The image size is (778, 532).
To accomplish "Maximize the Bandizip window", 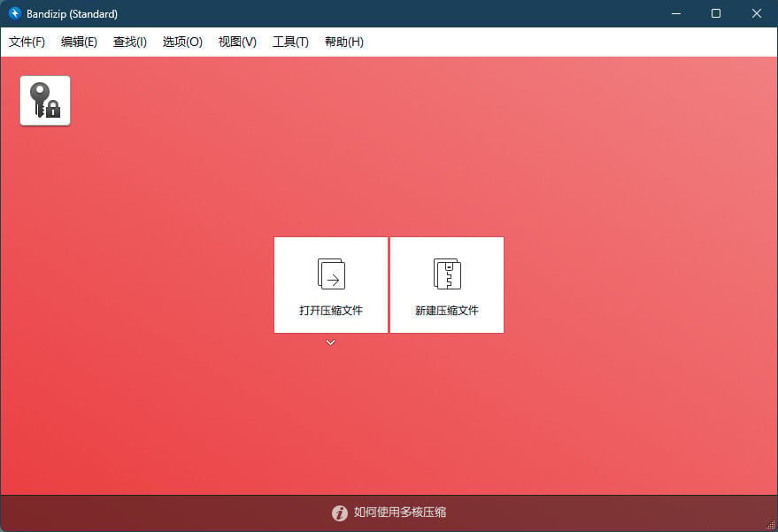I will [716, 13].
